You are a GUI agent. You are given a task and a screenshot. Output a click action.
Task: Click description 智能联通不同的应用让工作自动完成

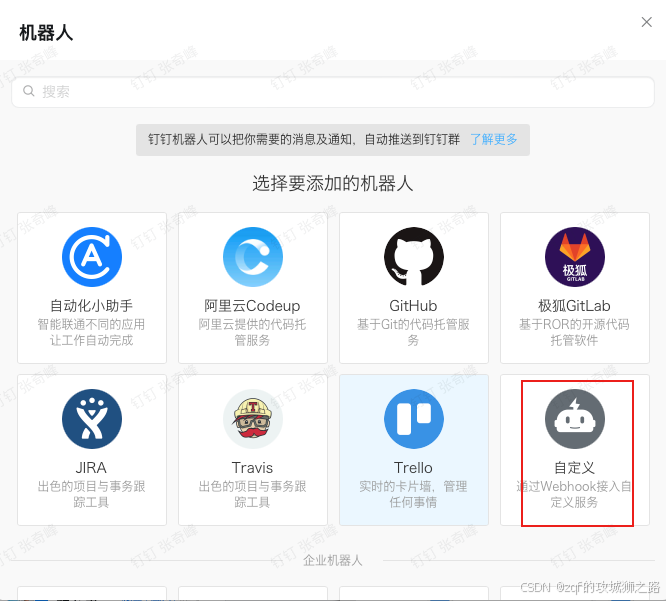point(91,332)
